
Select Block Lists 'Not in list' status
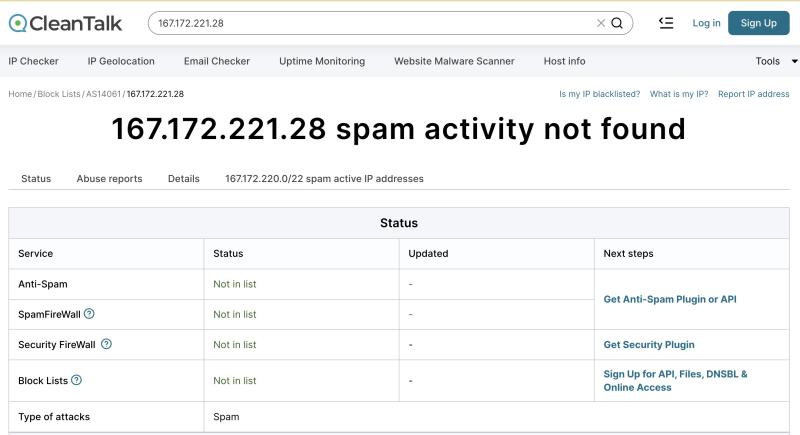(235, 380)
